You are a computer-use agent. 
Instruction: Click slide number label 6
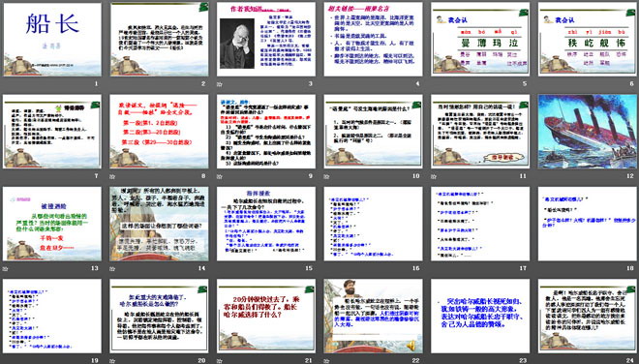coord(632,83)
